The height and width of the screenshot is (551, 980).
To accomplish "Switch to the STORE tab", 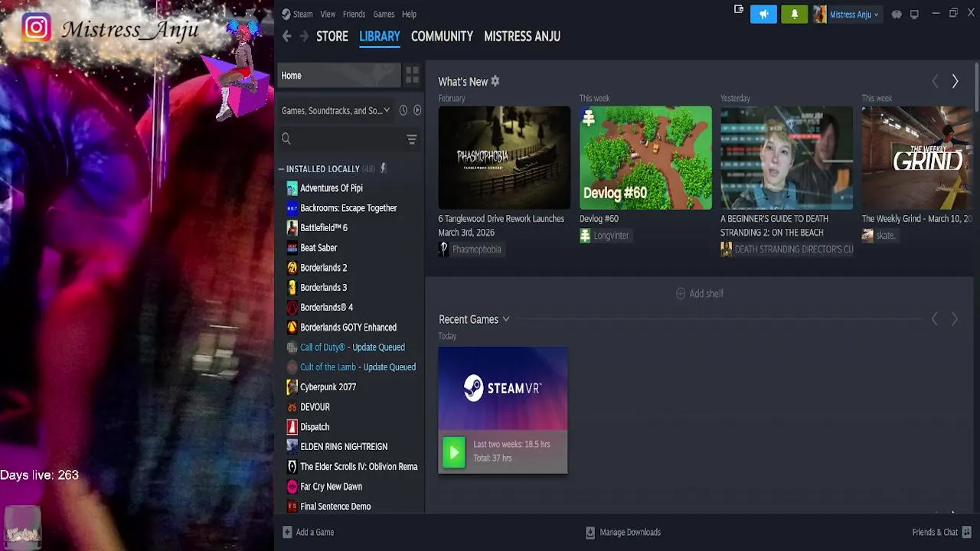I will point(332,36).
